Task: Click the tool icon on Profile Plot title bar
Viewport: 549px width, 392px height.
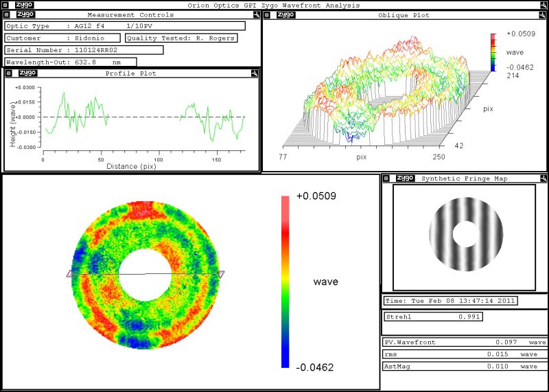Action: (x=254, y=73)
